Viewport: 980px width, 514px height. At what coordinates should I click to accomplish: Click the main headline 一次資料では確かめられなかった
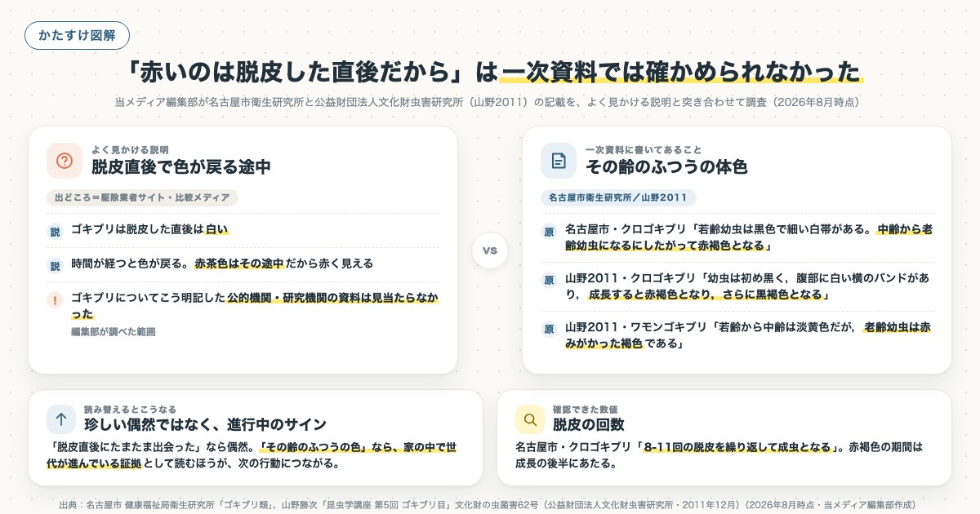(683, 72)
